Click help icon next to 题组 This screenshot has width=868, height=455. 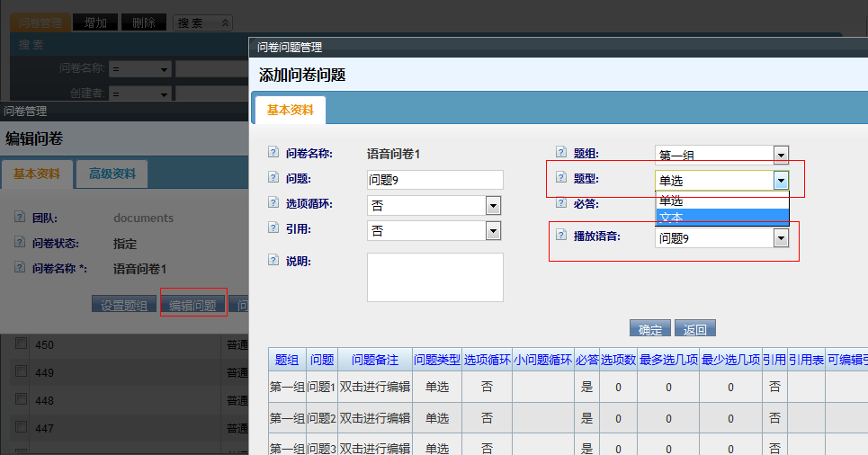(561, 154)
